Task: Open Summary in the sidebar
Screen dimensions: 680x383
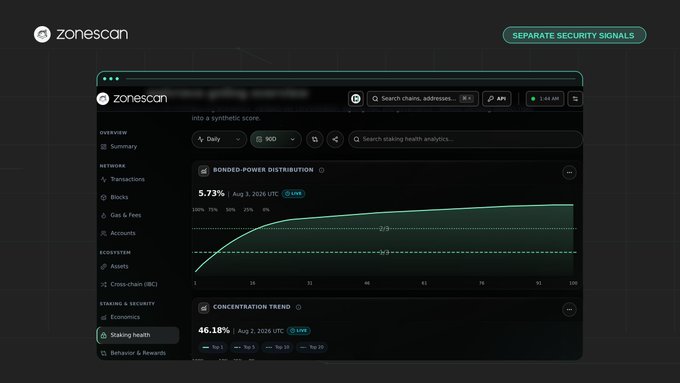Action: (x=138, y=147)
